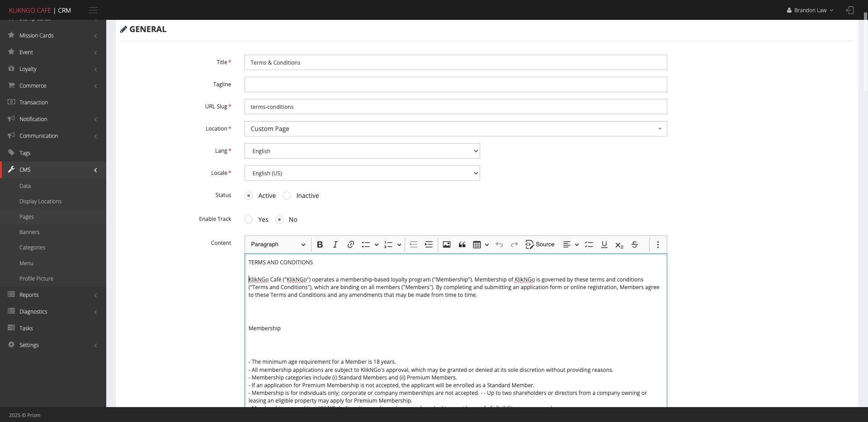Set Status to Inactive
The height and width of the screenshot is (422, 868).
pyautogui.click(x=287, y=196)
